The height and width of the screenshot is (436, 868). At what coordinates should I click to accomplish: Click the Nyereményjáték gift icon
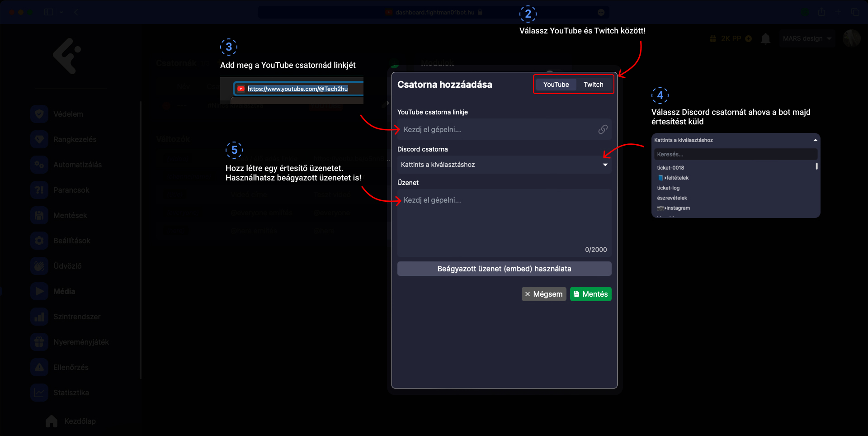click(39, 342)
